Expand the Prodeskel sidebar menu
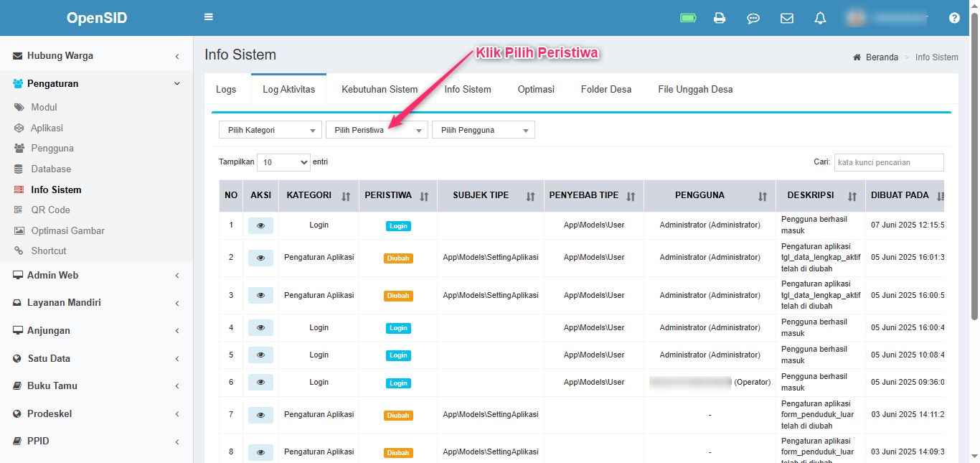 pos(96,413)
